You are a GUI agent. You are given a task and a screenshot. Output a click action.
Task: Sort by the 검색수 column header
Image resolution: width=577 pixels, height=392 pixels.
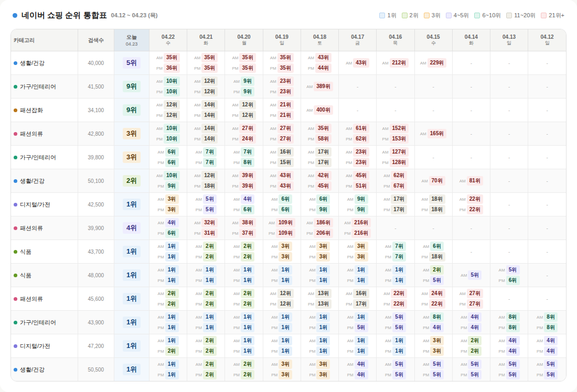[96, 40]
